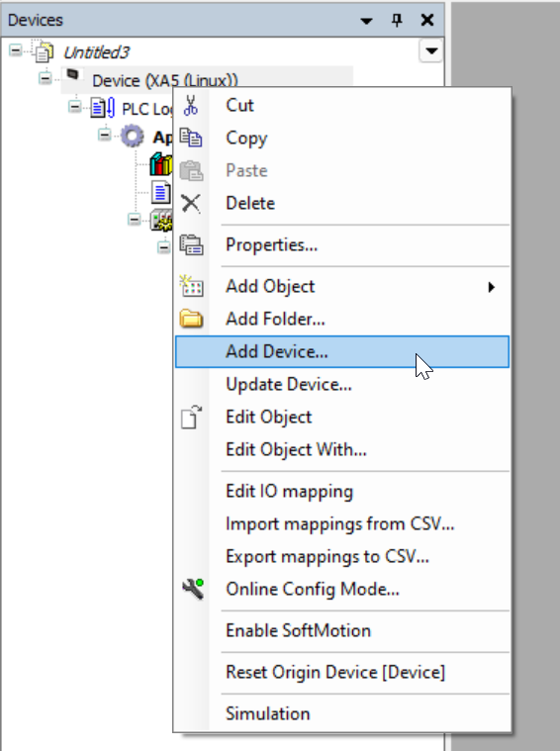Collapse the Untitled3 project node
560x751 pixels.
pyautogui.click(x=16, y=50)
